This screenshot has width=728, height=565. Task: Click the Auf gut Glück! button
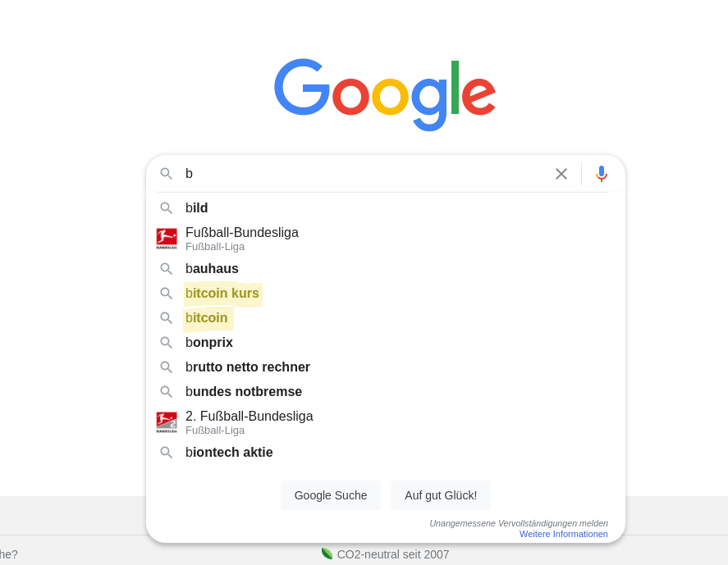click(441, 495)
